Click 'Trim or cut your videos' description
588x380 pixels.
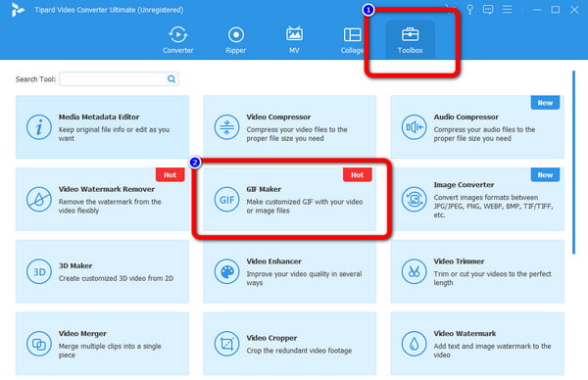point(492,278)
